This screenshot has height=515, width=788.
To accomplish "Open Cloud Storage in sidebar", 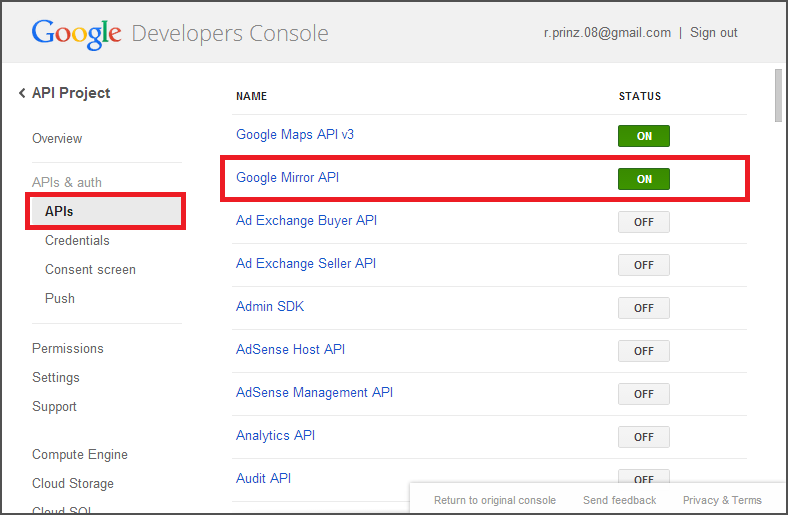I will coord(73,483).
